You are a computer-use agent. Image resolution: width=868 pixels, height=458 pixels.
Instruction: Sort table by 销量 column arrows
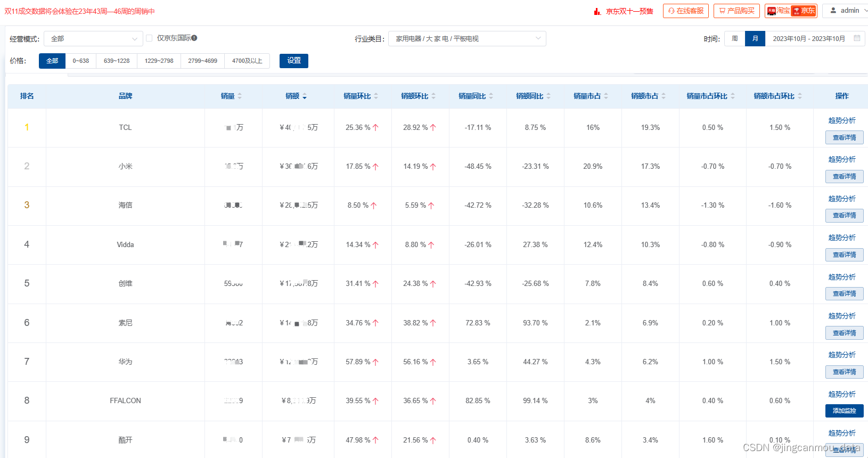coord(240,96)
